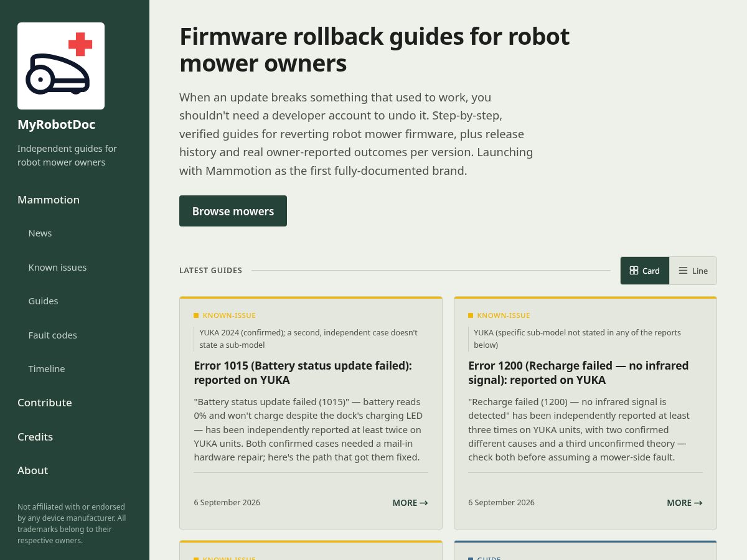Open Guides in the sidebar

43,301
